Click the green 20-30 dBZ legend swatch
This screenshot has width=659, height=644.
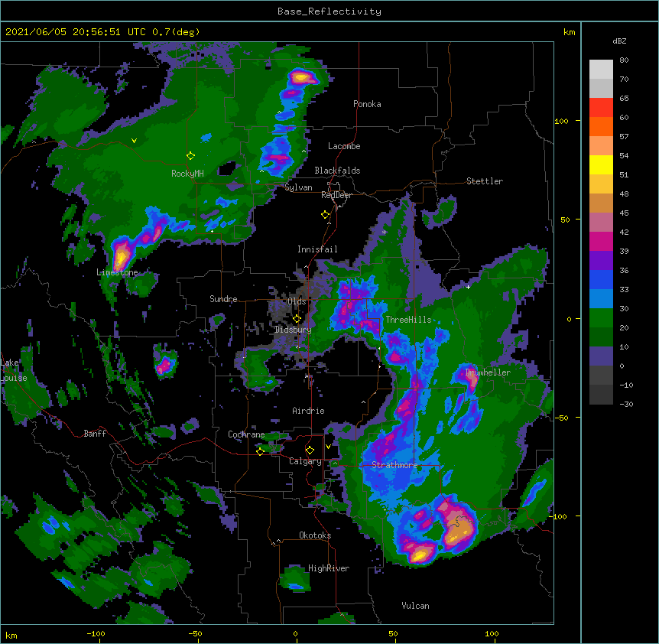pyautogui.click(x=601, y=318)
